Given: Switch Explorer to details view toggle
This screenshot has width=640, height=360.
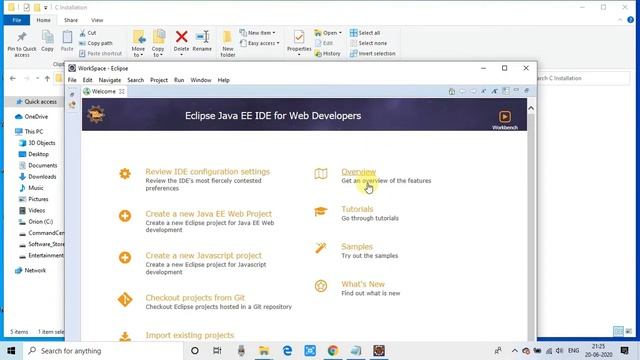Looking at the screenshot, I should click(x=619, y=331).
